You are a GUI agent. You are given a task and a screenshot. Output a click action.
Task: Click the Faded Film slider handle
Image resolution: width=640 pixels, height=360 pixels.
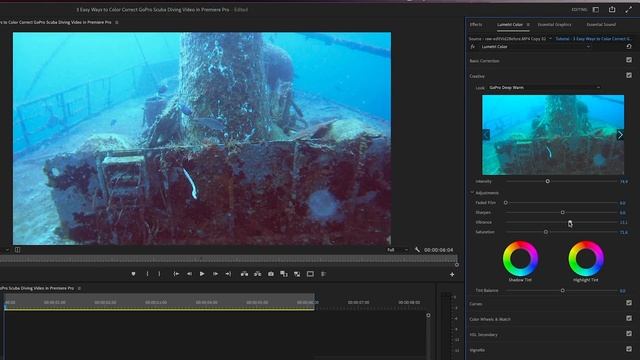point(506,202)
